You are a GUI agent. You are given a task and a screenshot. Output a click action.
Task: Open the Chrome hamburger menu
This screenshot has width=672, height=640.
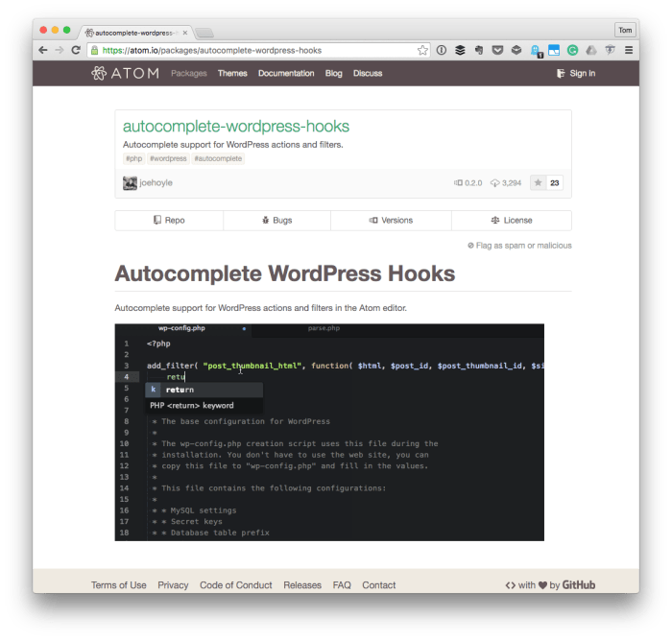click(x=629, y=50)
